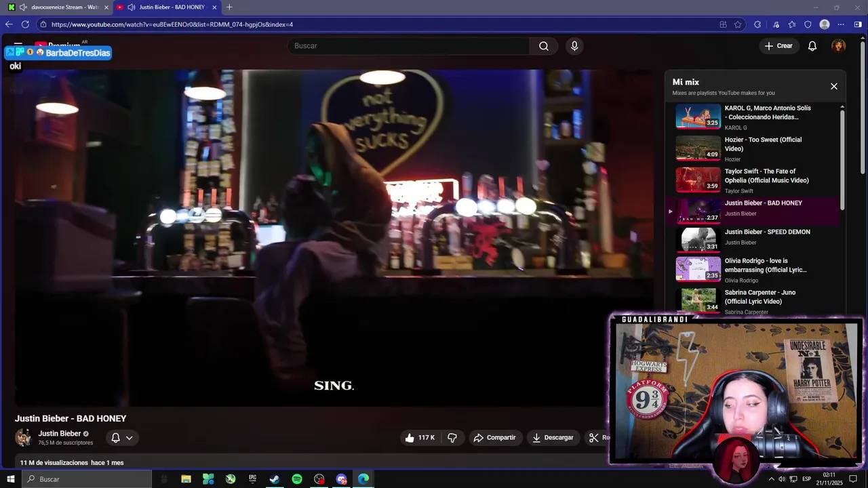Viewport: 868px width, 488px height.
Task: Dislike the video with thumbs down
Action: [x=452, y=438]
